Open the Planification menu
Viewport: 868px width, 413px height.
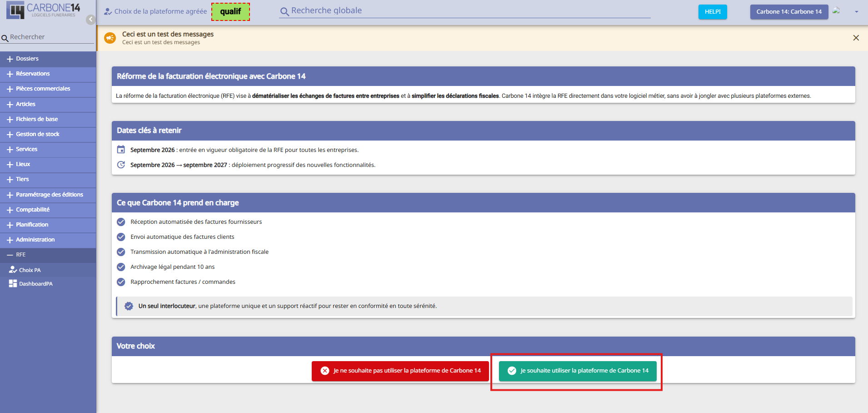(x=48, y=225)
